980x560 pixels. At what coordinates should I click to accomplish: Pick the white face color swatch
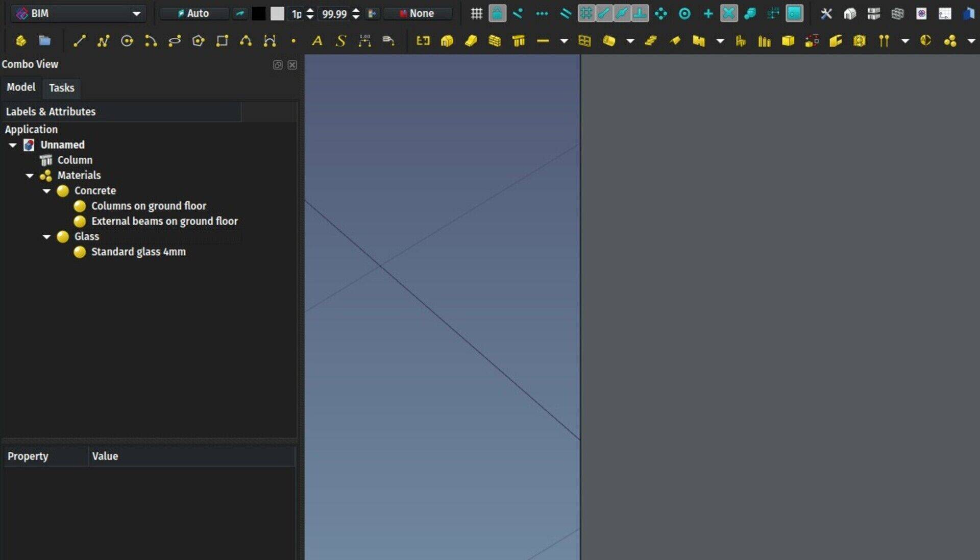277,14
